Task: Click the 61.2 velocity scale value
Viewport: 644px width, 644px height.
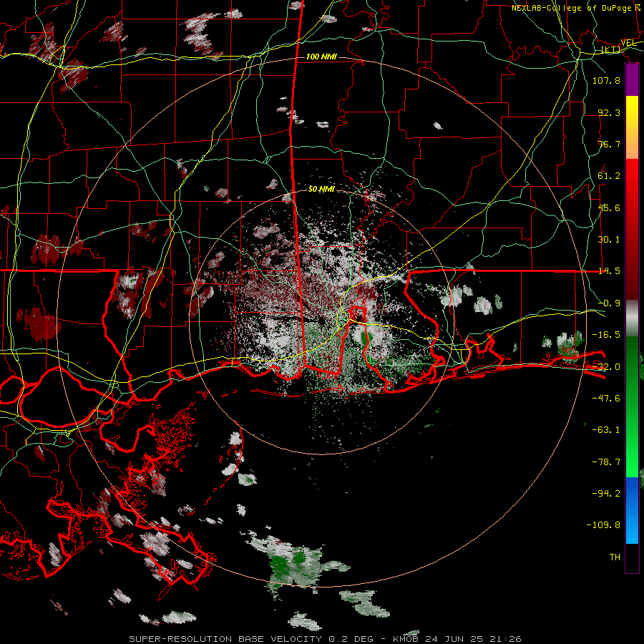Action: [x=609, y=176]
